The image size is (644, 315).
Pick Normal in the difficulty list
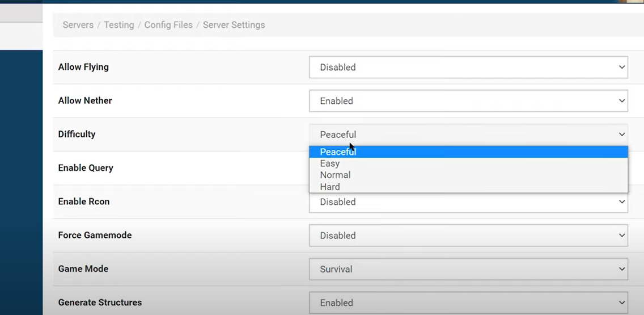tap(335, 175)
